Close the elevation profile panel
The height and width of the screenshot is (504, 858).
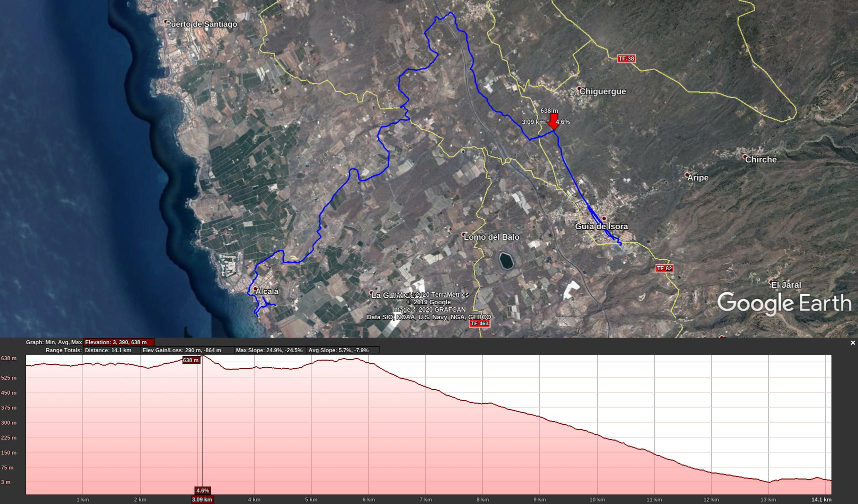(853, 343)
